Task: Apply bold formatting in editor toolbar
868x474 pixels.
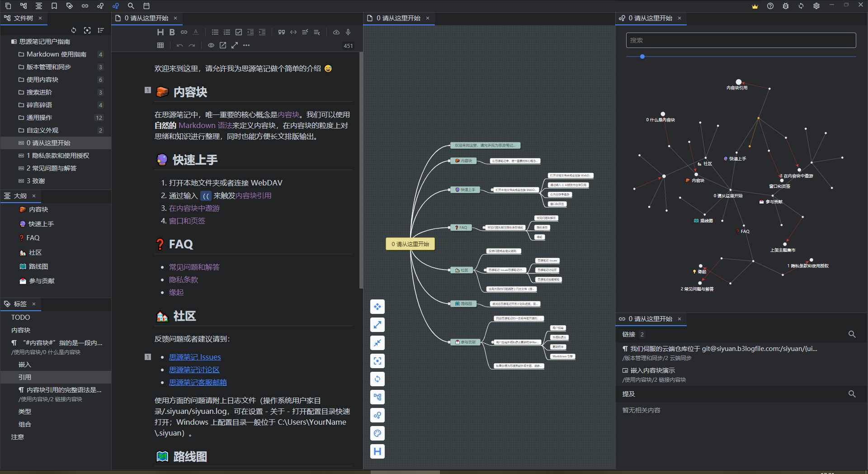Action: (172, 32)
